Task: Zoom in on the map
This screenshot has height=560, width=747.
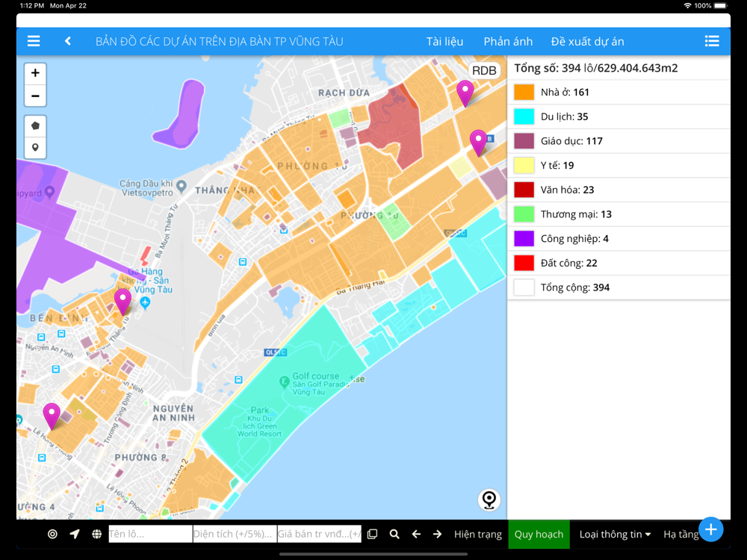Action: [x=35, y=73]
